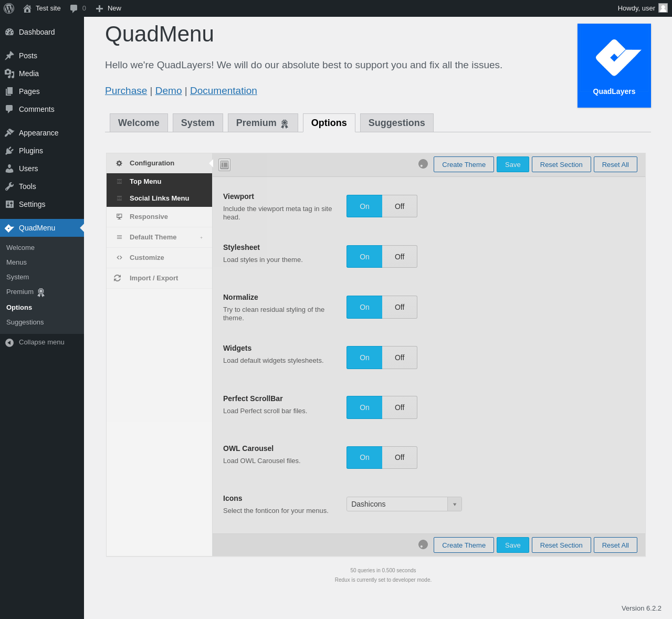672x619 pixels.
Task: Open the user avatar next to Howdy
Action: click(x=663, y=8)
